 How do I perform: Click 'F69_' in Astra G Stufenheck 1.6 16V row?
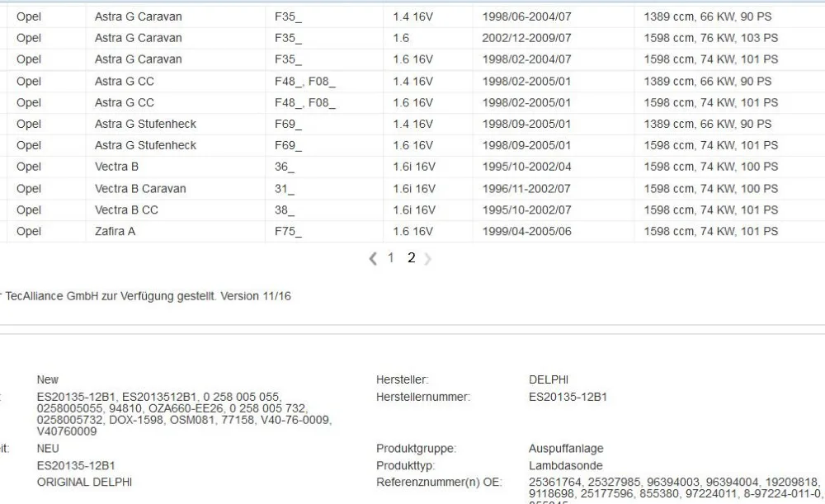288,146
